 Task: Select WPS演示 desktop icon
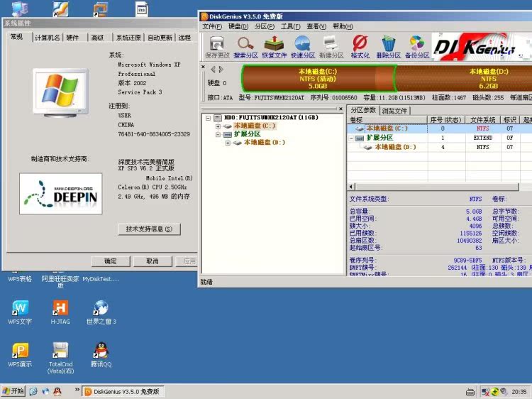(20, 355)
